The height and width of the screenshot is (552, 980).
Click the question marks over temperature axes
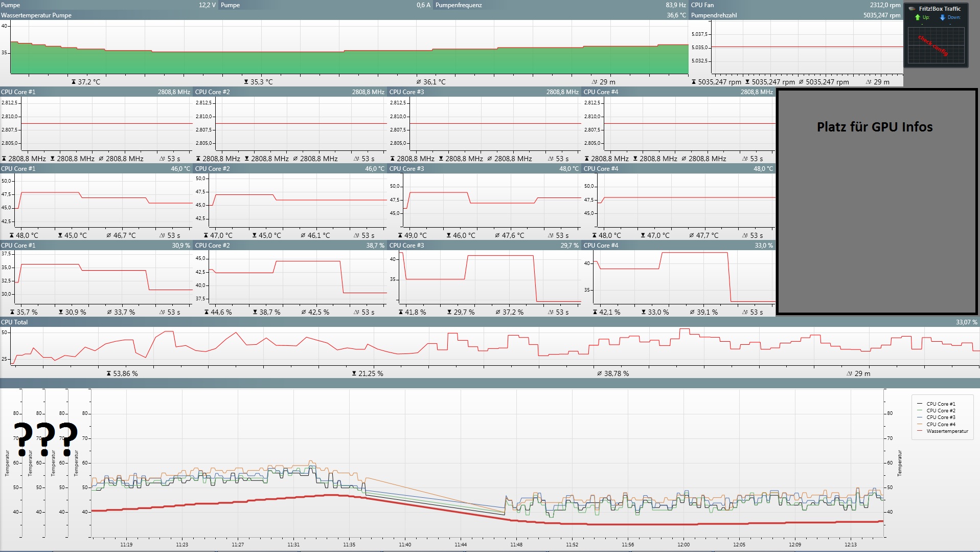tap(45, 438)
